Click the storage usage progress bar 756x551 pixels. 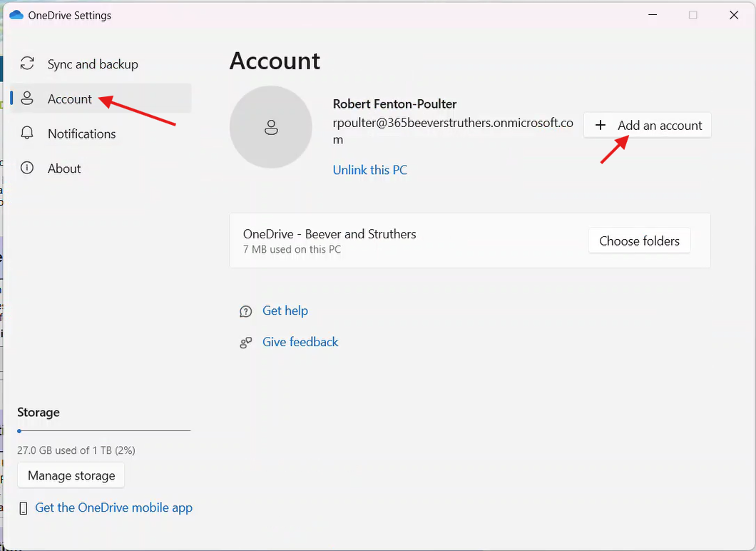pyautogui.click(x=104, y=431)
